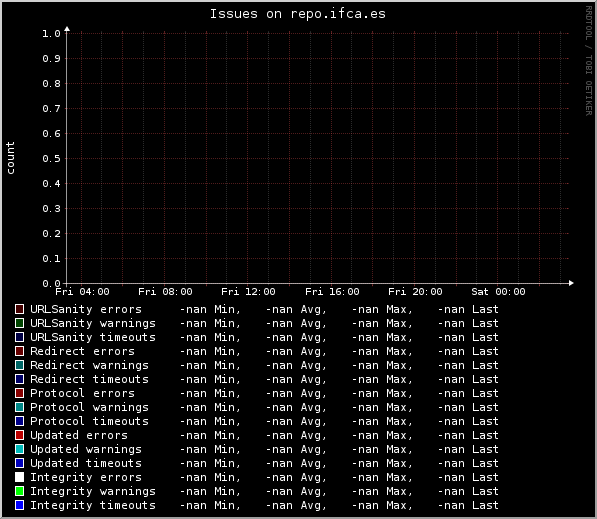Click the count y-axis label

[x=10, y=158]
